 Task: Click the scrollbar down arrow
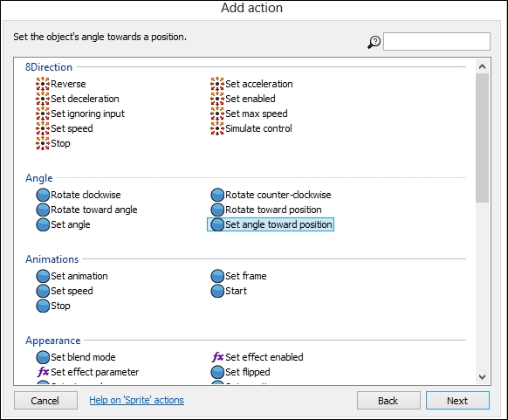click(482, 377)
